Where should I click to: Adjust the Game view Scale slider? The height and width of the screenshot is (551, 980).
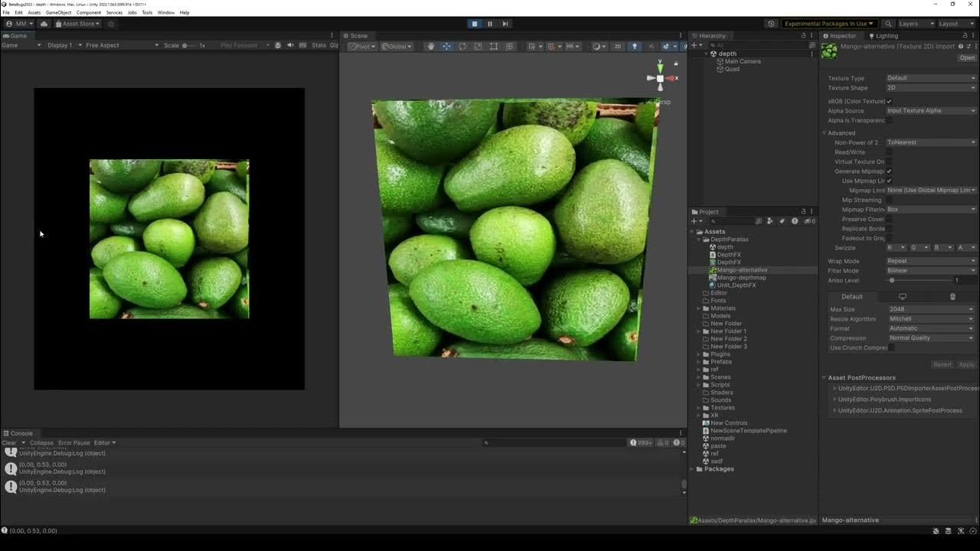[x=189, y=45]
